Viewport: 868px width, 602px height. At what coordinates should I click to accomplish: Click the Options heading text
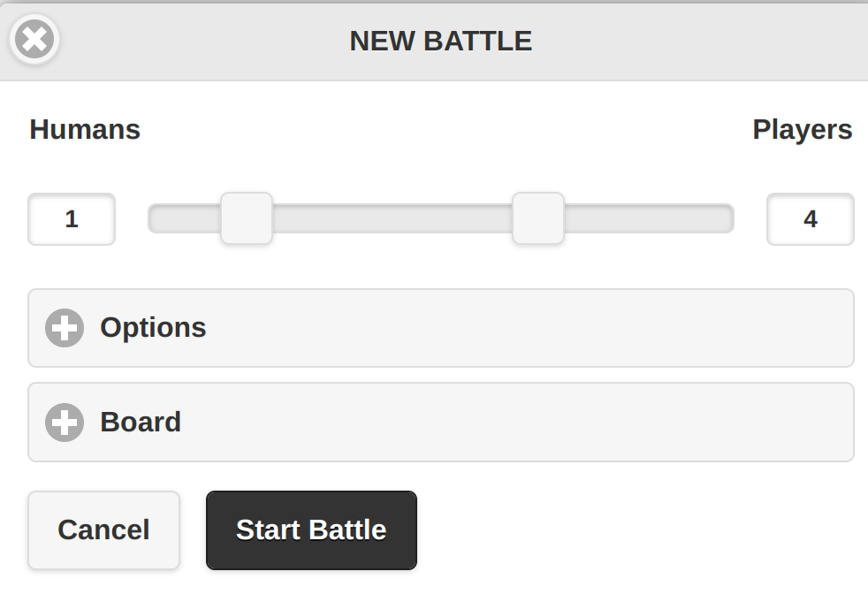153,328
